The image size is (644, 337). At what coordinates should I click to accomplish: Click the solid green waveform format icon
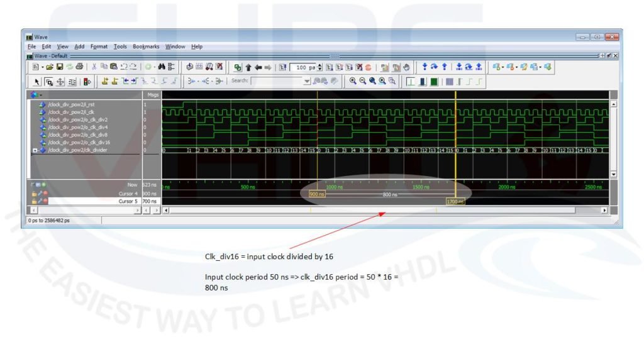[434, 82]
